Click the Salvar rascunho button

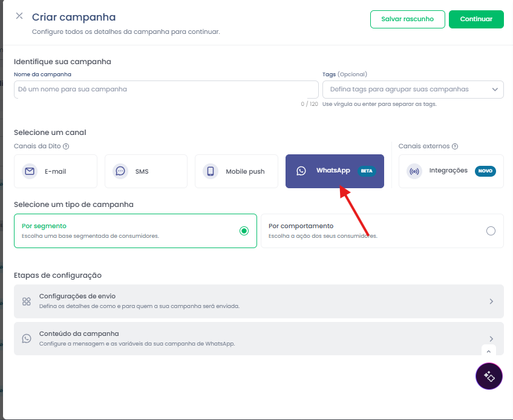click(407, 19)
